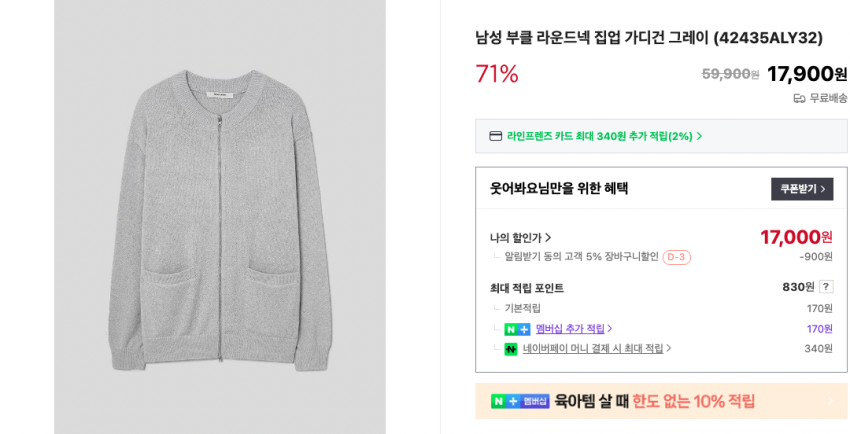Click the 최대 적립 포인트 label

click(x=527, y=288)
